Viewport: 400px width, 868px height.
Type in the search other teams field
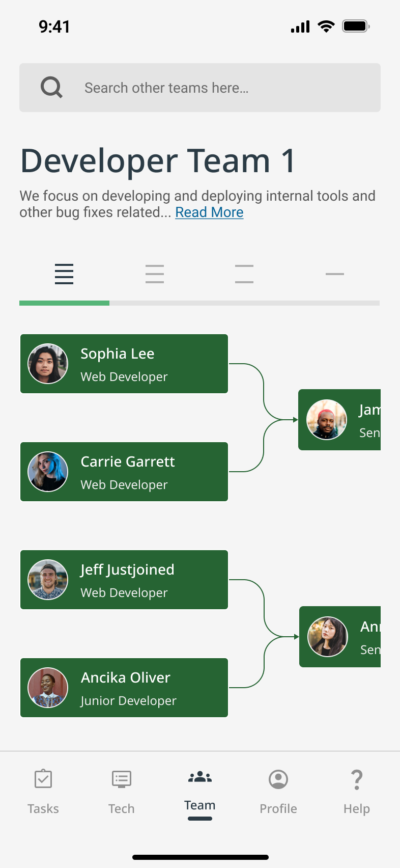click(224, 88)
